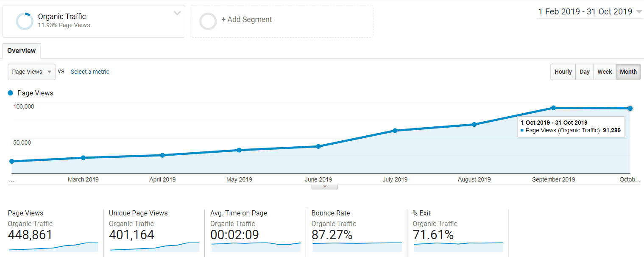Click the February 2019 first data point
This screenshot has height=257, width=644.
(12, 161)
